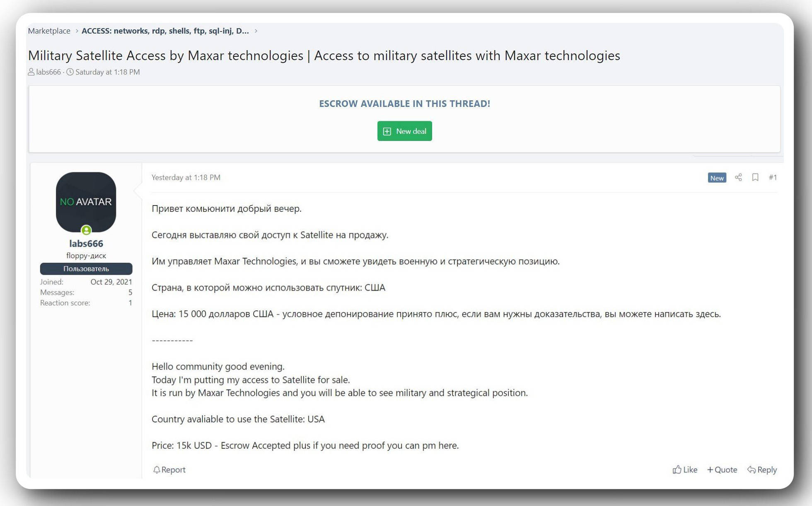Like the post by labs666
The width and height of the screenshot is (812, 506).
pyautogui.click(x=685, y=470)
